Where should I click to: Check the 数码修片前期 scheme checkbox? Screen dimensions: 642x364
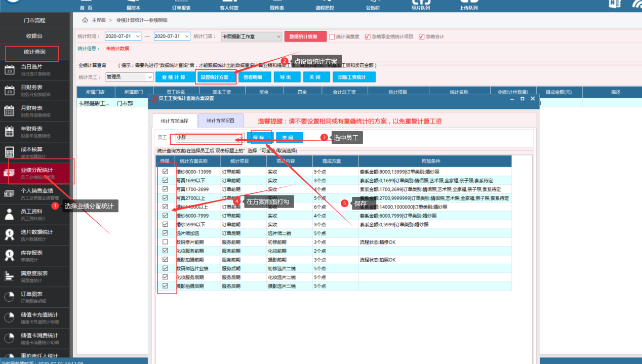click(165, 242)
